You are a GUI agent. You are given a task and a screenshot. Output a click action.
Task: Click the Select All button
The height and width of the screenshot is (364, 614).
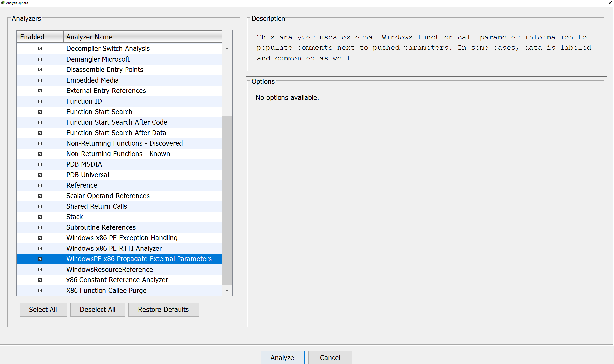click(x=43, y=309)
